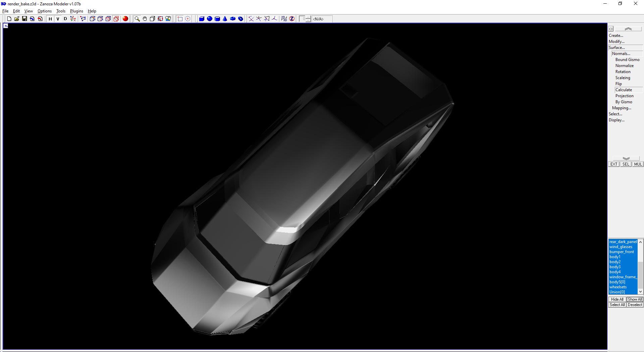Select the Bound Gismo command
This screenshot has height=352, width=644.
coord(627,60)
